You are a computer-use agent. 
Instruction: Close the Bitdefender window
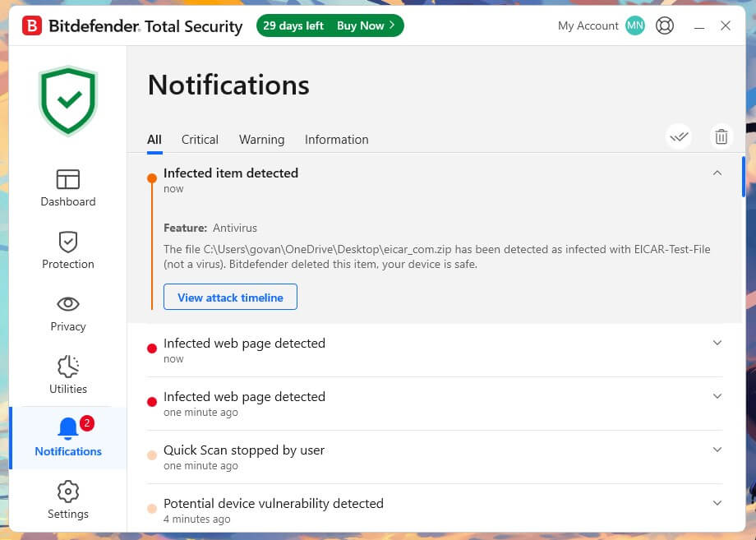click(726, 25)
